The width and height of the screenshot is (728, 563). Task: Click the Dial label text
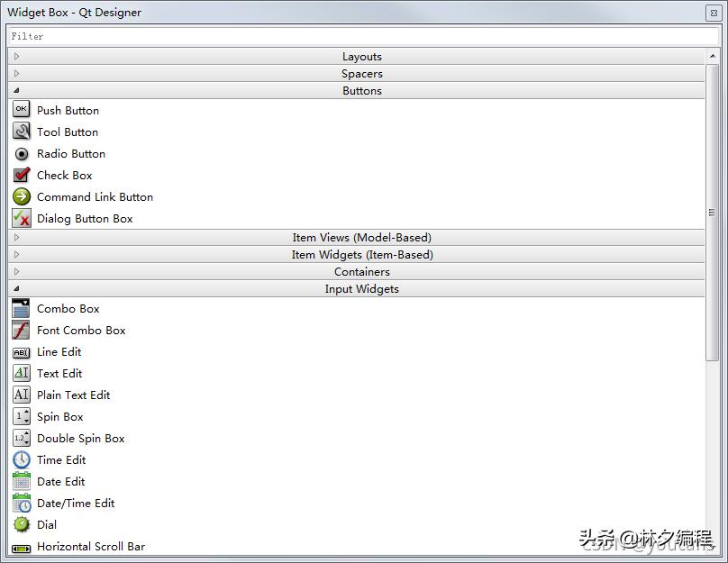(x=48, y=525)
